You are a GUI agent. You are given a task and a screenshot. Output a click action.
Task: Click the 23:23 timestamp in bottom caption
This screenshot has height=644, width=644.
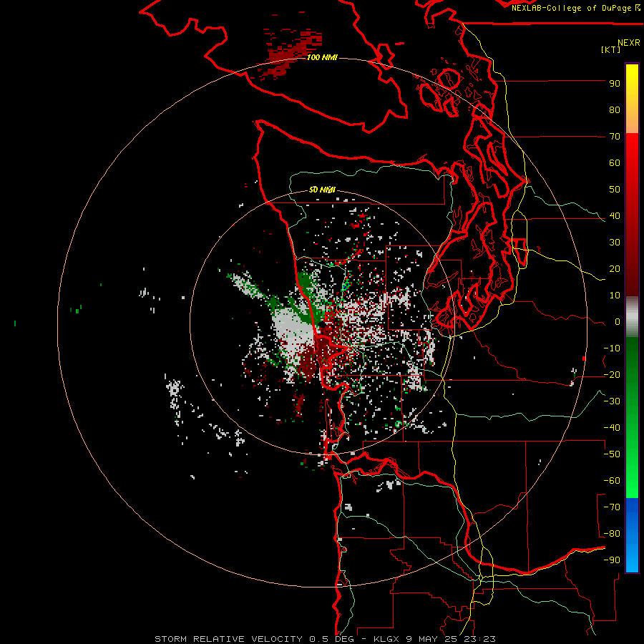(479, 639)
